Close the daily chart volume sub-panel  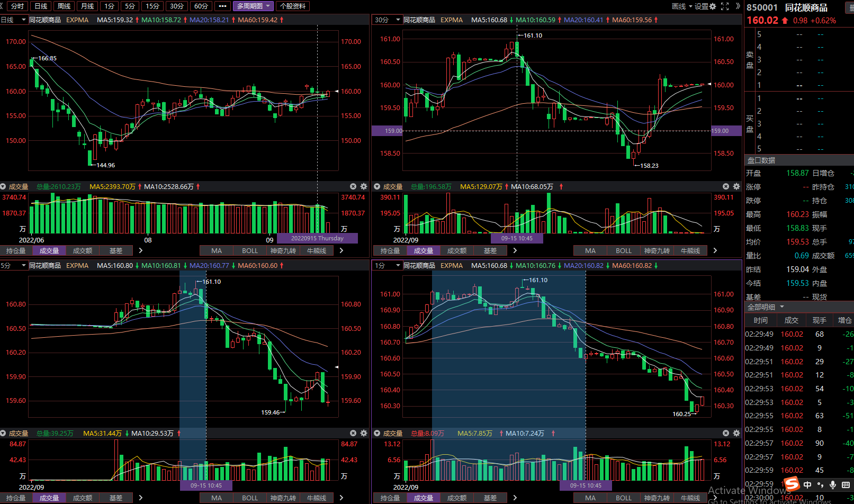353,186
